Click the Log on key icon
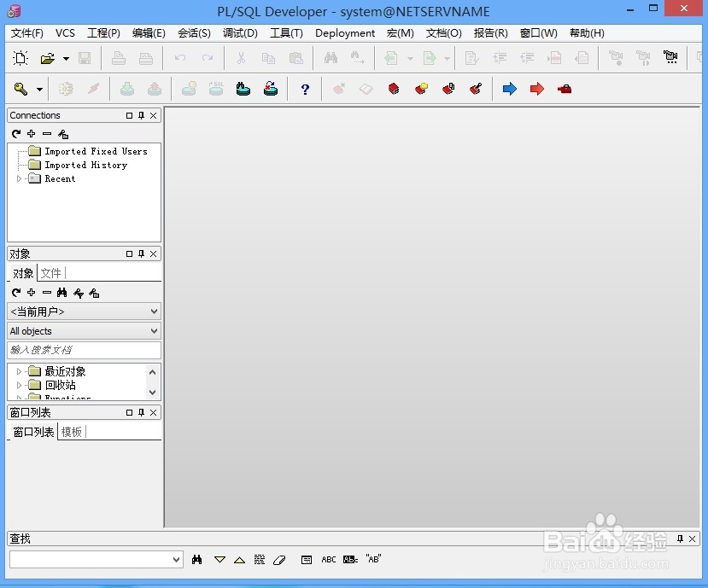Screen dimensions: 708x588 tap(20, 89)
